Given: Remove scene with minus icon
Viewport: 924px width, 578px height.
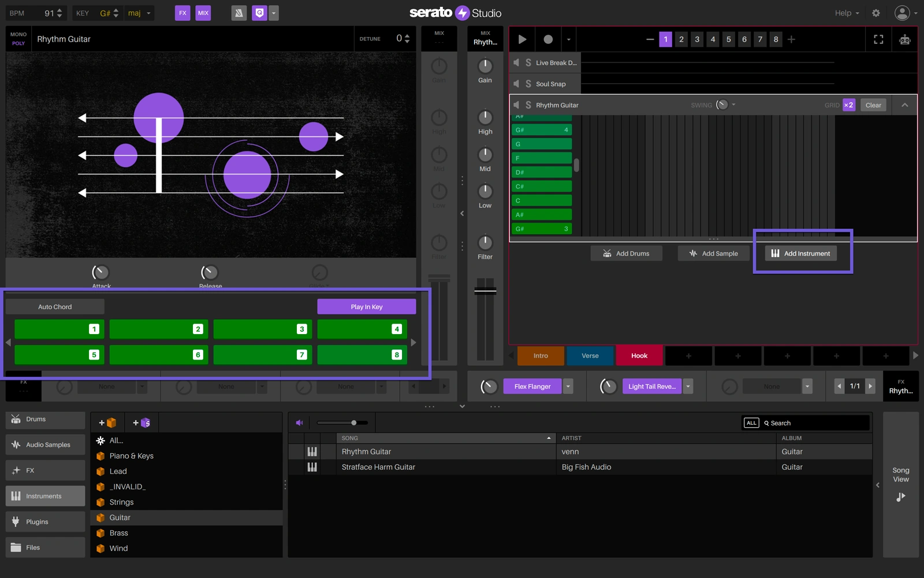Looking at the screenshot, I should pyautogui.click(x=650, y=39).
